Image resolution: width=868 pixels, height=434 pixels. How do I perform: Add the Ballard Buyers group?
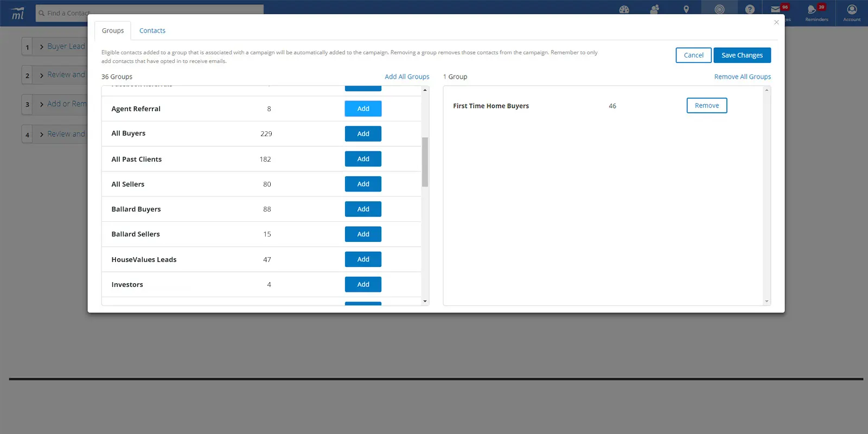click(363, 209)
